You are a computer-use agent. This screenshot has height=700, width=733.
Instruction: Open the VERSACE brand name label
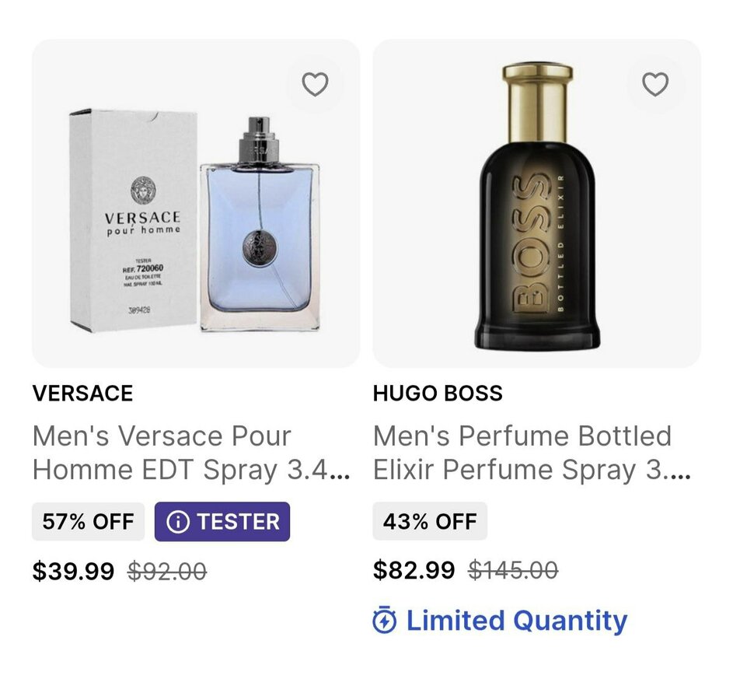(82, 394)
